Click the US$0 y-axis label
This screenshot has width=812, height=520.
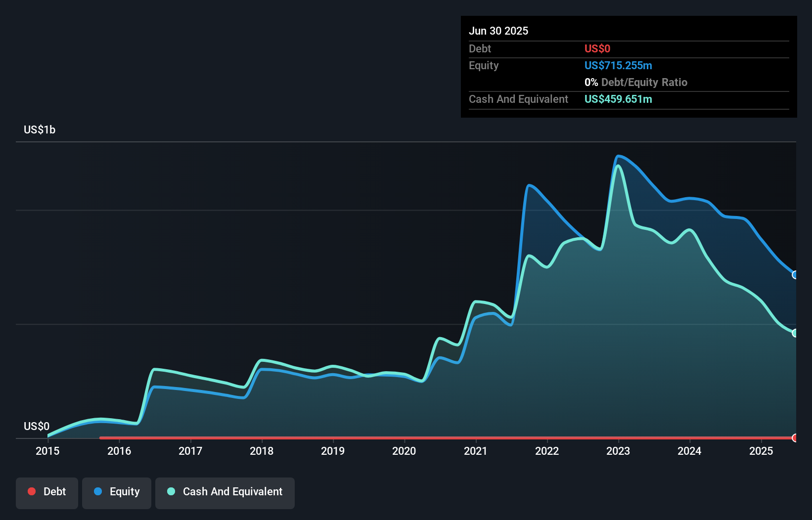[x=37, y=426]
